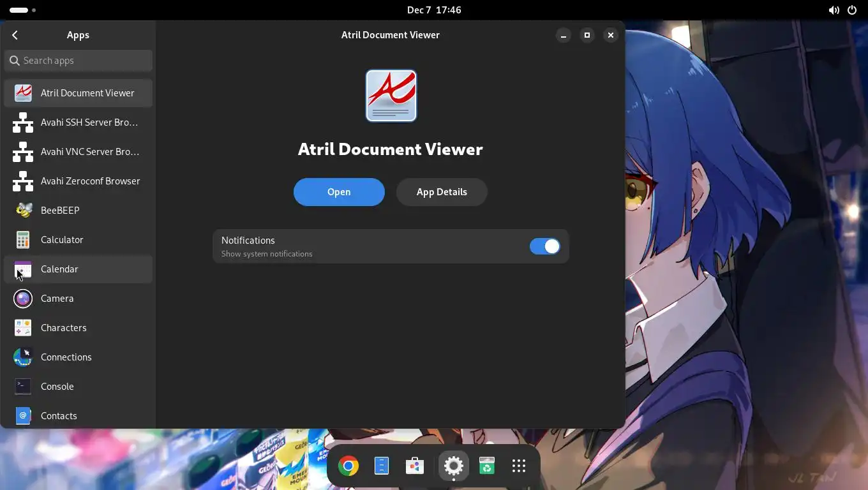The image size is (868, 490).
Task: Click the Avahi SSH Server Browser icon
Action: [23, 122]
